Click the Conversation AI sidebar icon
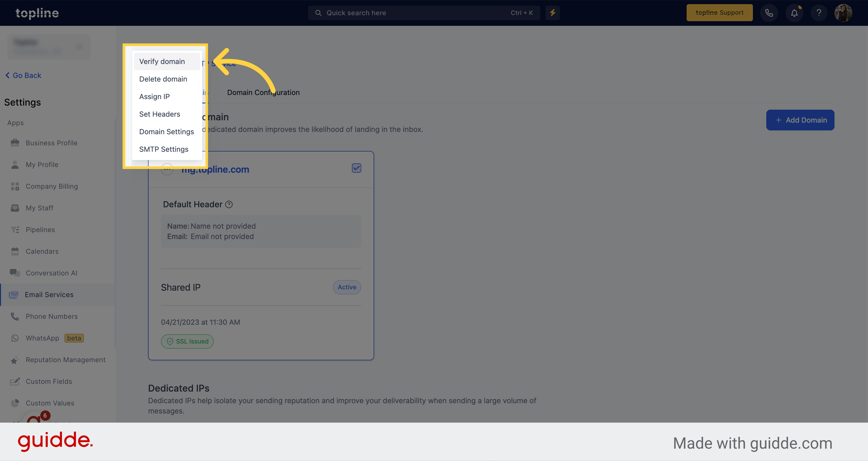The height and width of the screenshot is (461, 868). [x=15, y=273]
